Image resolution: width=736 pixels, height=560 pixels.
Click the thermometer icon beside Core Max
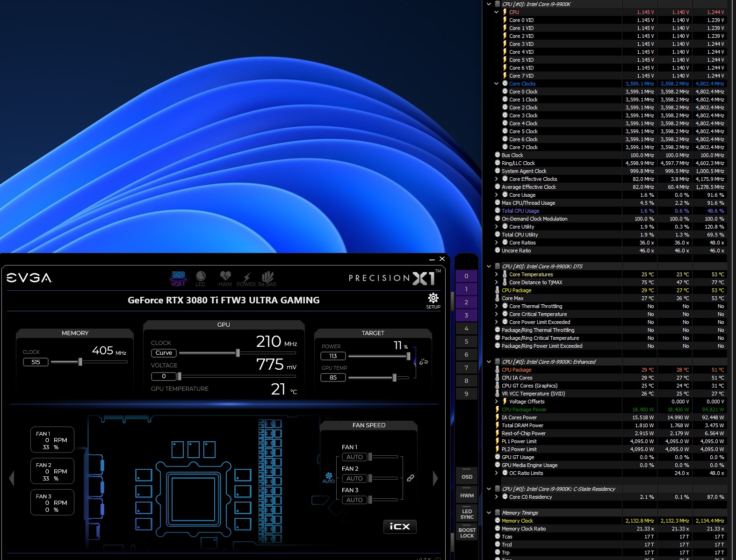tap(498, 298)
